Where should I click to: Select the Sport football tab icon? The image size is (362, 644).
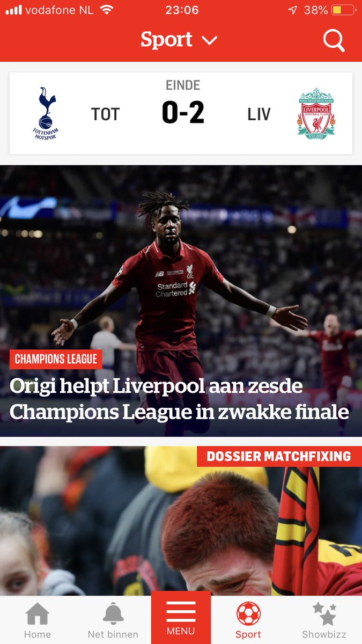click(x=248, y=614)
